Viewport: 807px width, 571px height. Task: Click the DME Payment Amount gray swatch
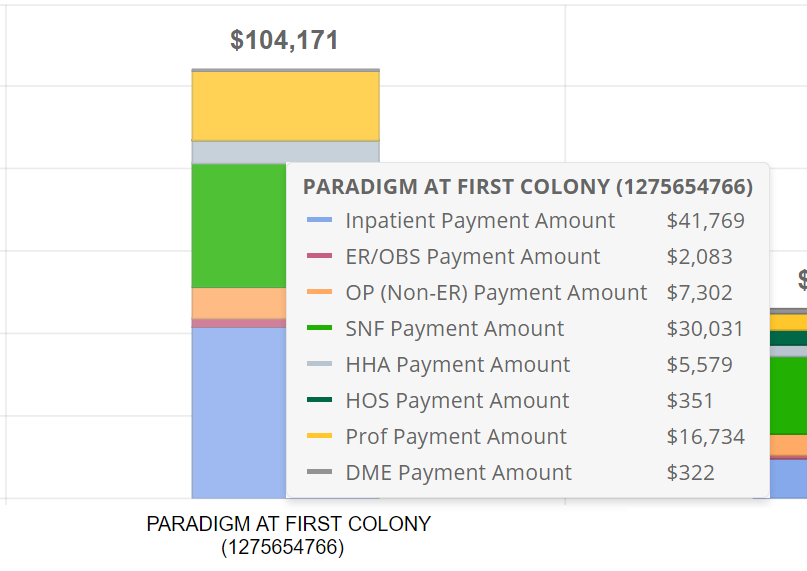pos(319,472)
